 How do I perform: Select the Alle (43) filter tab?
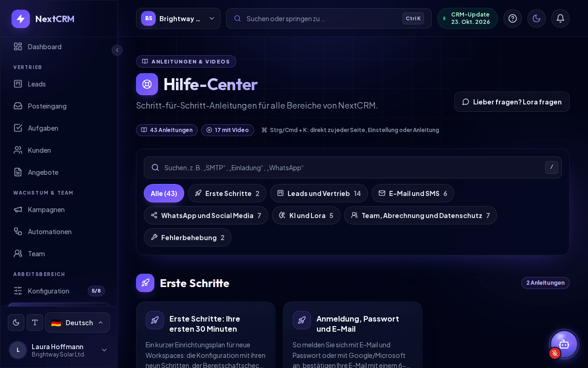point(164,193)
